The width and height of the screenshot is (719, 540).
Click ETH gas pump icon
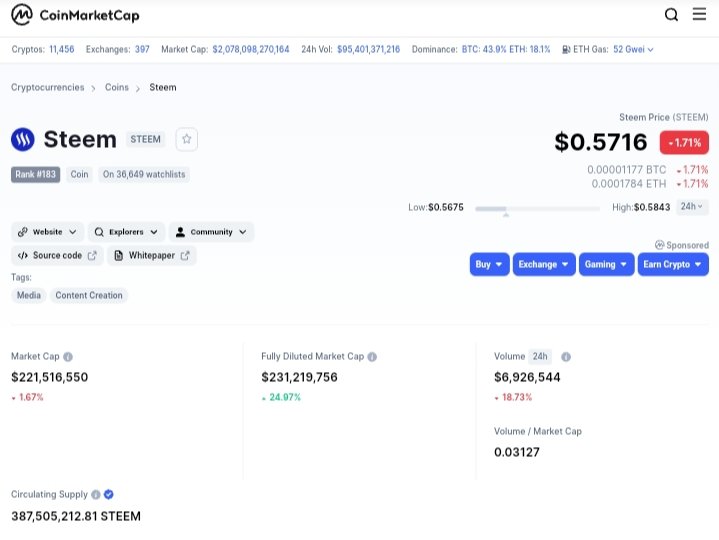pos(566,50)
